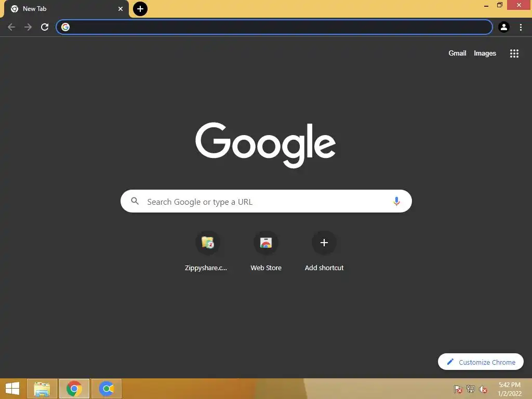This screenshot has width=532, height=399.
Task: Click Customize Chrome button
Action: click(x=481, y=362)
